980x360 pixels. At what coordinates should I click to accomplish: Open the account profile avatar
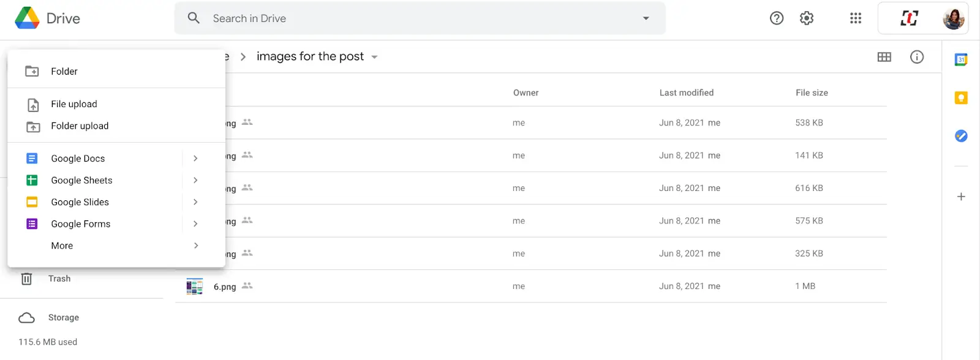click(954, 18)
